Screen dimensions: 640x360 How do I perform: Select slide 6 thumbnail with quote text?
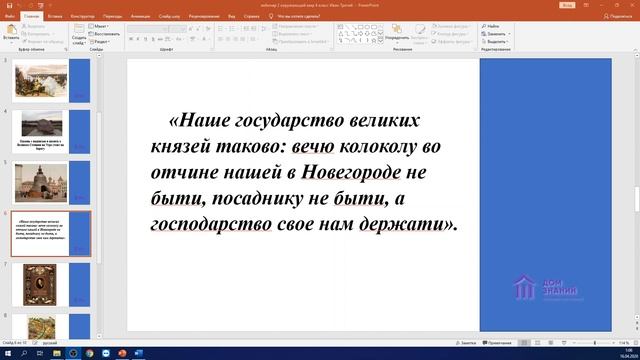(x=51, y=234)
